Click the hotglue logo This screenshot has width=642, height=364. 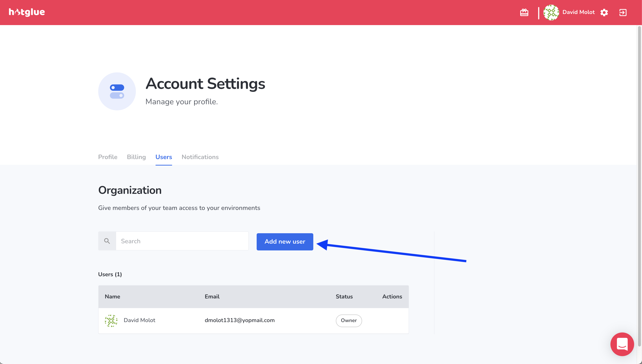[27, 12]
